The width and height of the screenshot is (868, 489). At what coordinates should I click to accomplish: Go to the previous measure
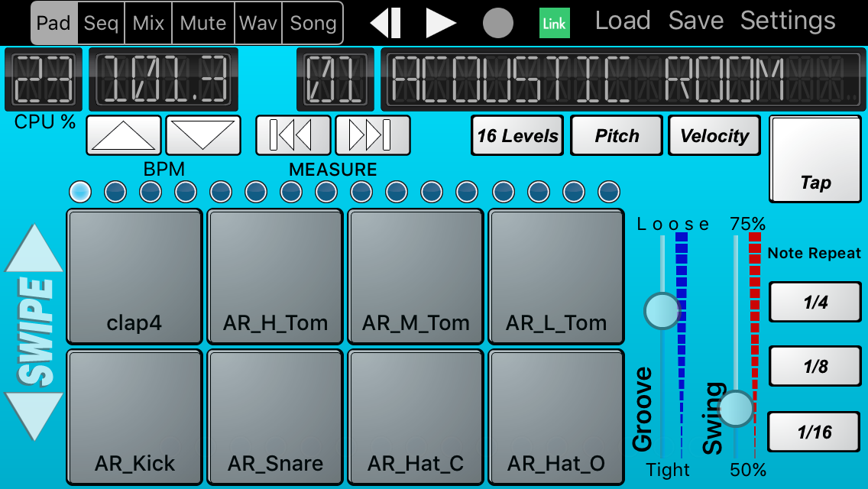click(293, 135)
